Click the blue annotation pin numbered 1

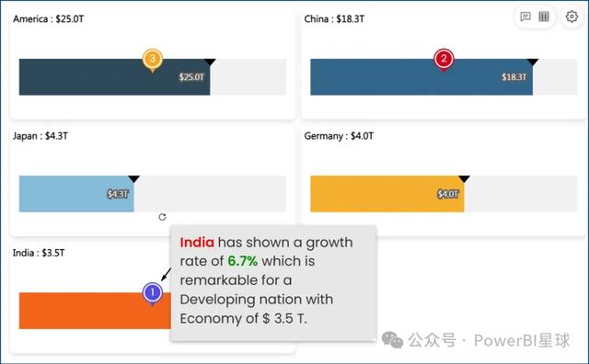point(153,294)
